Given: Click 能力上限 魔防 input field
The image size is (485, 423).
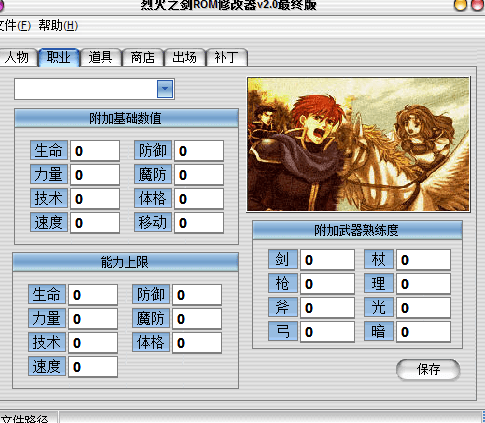Looking at the screenshot, I should tap(197, 319).
